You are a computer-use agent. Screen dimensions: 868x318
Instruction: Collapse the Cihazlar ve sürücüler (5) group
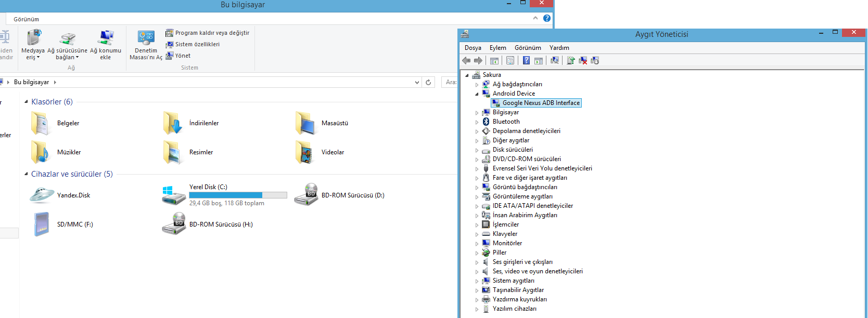[26, 174]
